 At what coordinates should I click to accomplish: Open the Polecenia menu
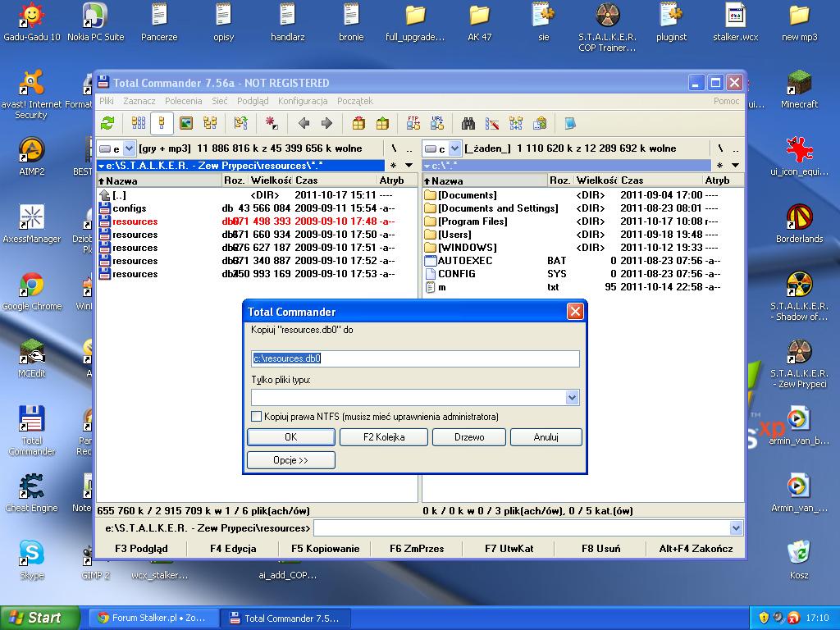point(183,101)
